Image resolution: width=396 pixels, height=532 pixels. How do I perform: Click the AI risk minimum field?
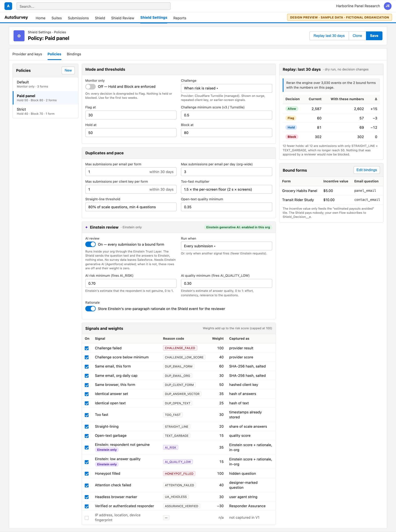131,283
